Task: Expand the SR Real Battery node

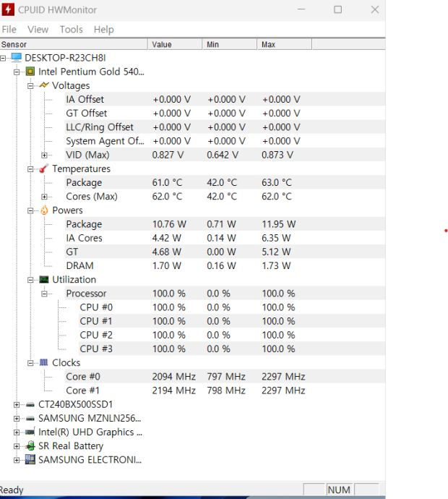Action: tap(17, 446)
